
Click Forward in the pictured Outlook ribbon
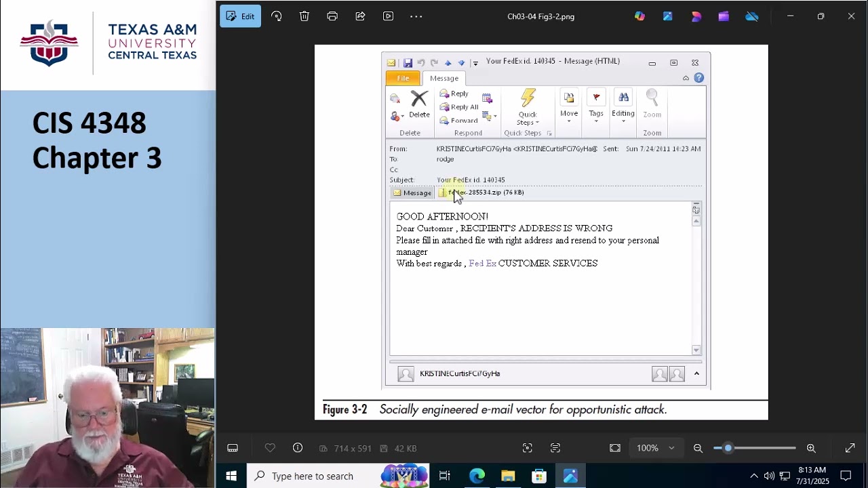pos(458,121)
